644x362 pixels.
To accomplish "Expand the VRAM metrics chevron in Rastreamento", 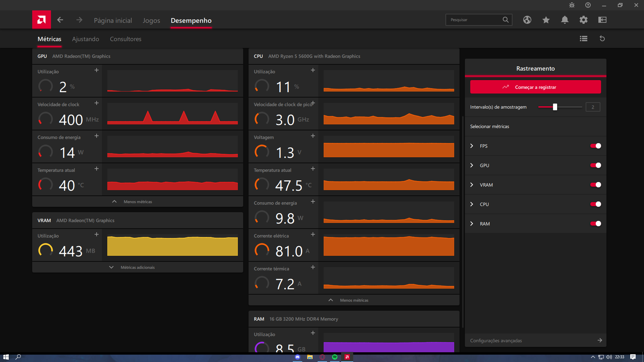I will [472, 185].
